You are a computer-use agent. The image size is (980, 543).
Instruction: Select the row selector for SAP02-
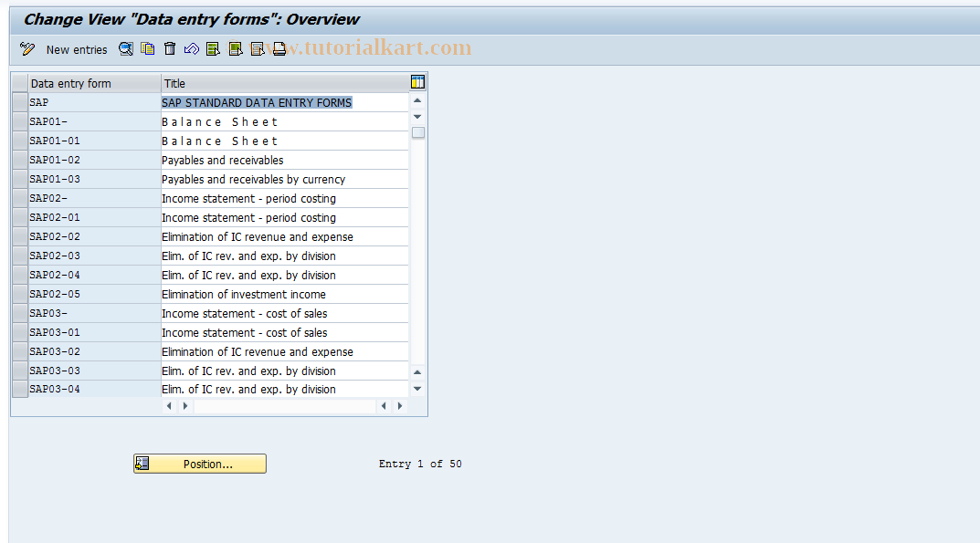click(20, 198)
